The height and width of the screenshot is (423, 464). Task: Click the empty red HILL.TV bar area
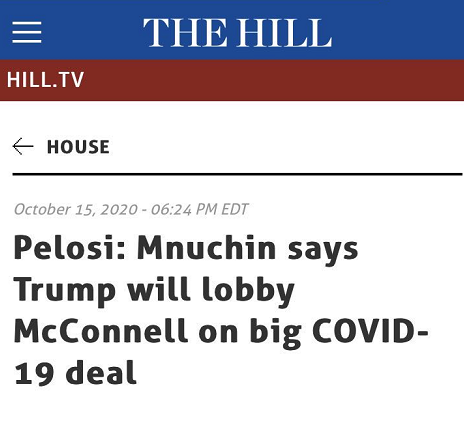click(x=273, y=80)
